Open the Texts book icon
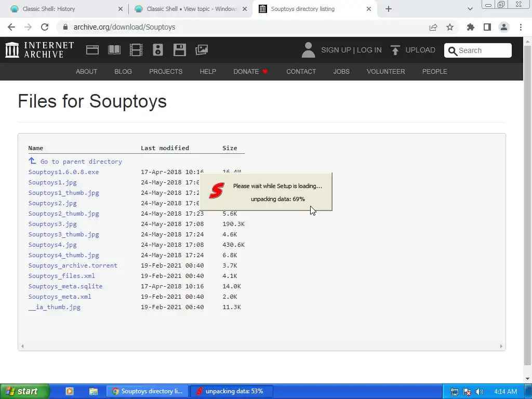 point(114,50)
